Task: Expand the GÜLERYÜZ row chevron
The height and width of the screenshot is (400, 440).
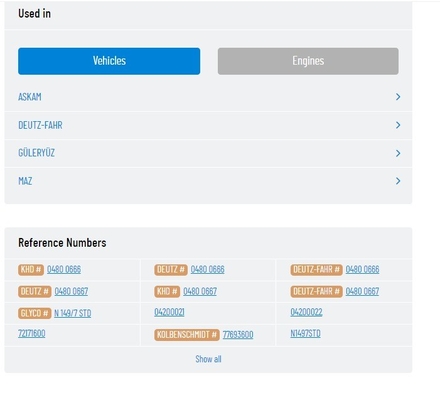Action: pyautogui.click(x=398, y=153)
